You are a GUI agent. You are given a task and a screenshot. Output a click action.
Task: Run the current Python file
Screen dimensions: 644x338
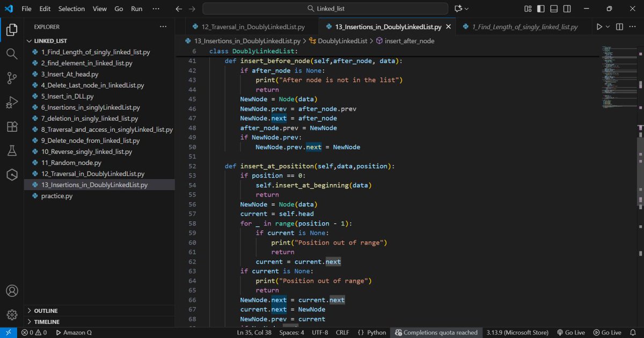(600, 26)
